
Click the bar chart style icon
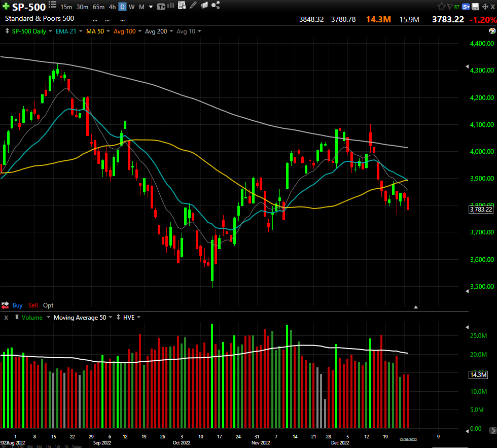click(171, 6)
